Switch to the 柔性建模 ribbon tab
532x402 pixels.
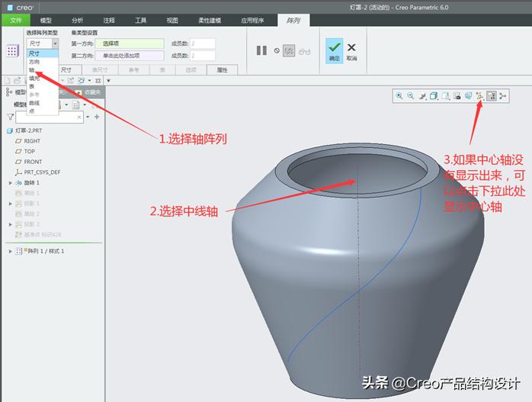pyautogui.click(x=210, y=21)
